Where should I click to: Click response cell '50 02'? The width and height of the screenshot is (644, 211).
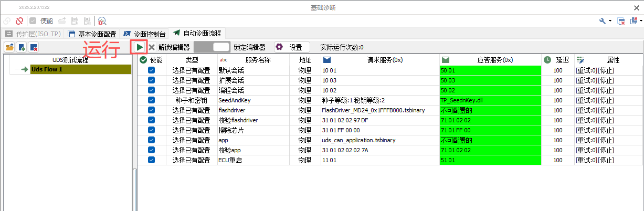pyautogui.click(x=490, y=90)
